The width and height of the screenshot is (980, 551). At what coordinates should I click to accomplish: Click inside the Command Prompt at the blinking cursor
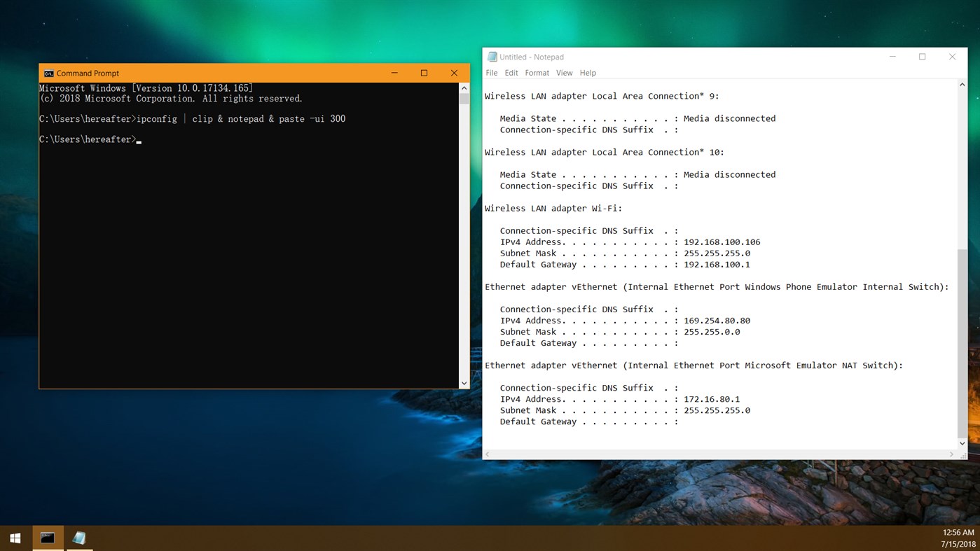point(139,139)
